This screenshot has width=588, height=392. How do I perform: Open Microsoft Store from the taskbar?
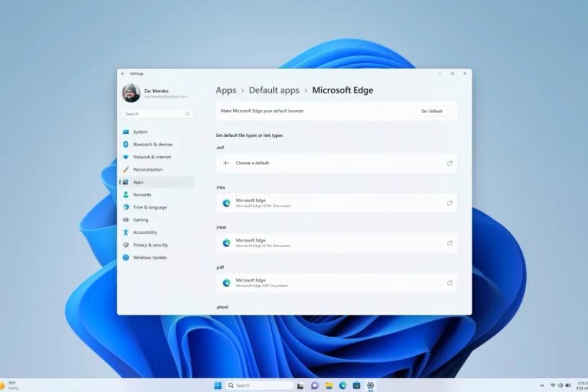click(x=356, y=385)
